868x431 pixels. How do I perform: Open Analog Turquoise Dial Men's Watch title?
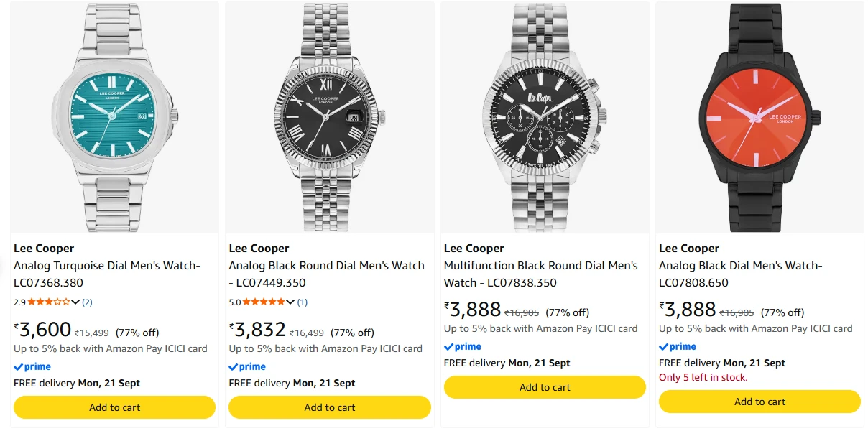(x=107, y=274)
